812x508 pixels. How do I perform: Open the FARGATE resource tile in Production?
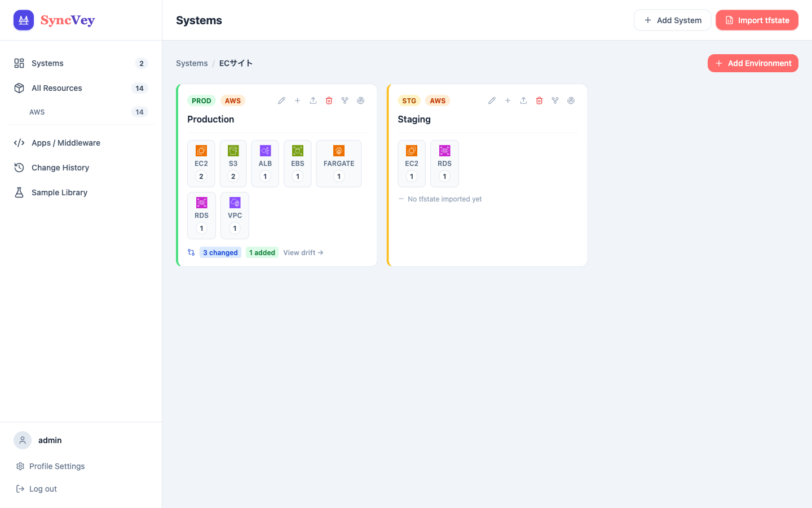[x=339, y=164]
